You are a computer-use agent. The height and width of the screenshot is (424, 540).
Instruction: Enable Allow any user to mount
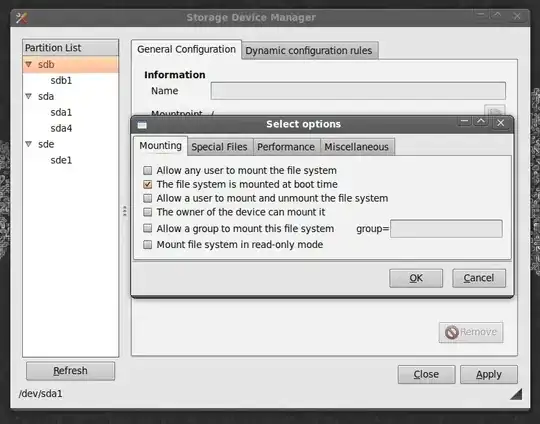coord(147,170)
